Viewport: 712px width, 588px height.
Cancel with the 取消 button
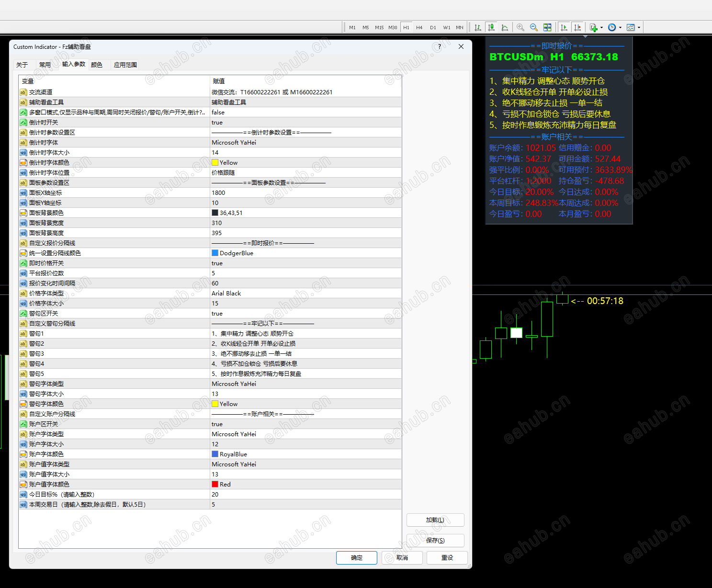[x=402, y=558]
